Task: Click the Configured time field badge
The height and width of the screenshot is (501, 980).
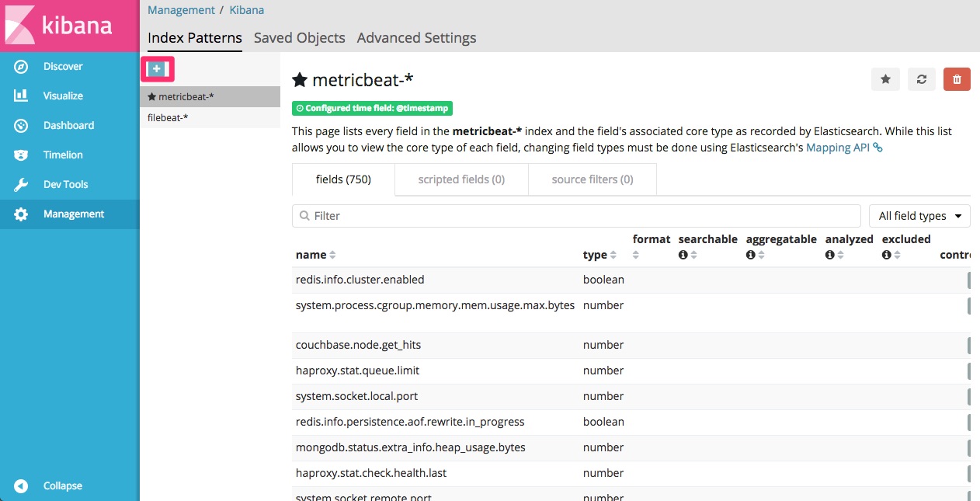Action: (372, 109)
